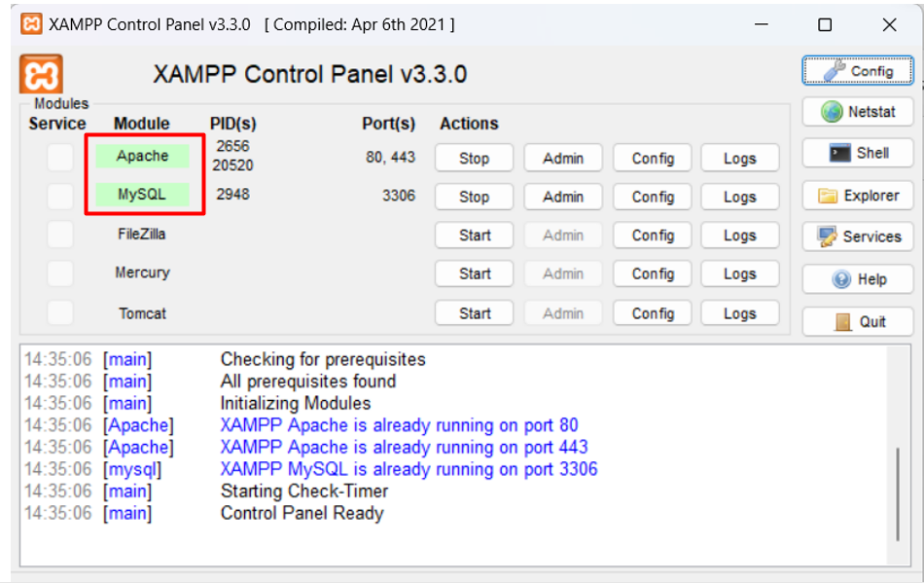Image resolution: width=924 pixels, height=583 pixels.
Task: View the Apache Logs list
Action: pyautogui.click(x=739, y=158)
